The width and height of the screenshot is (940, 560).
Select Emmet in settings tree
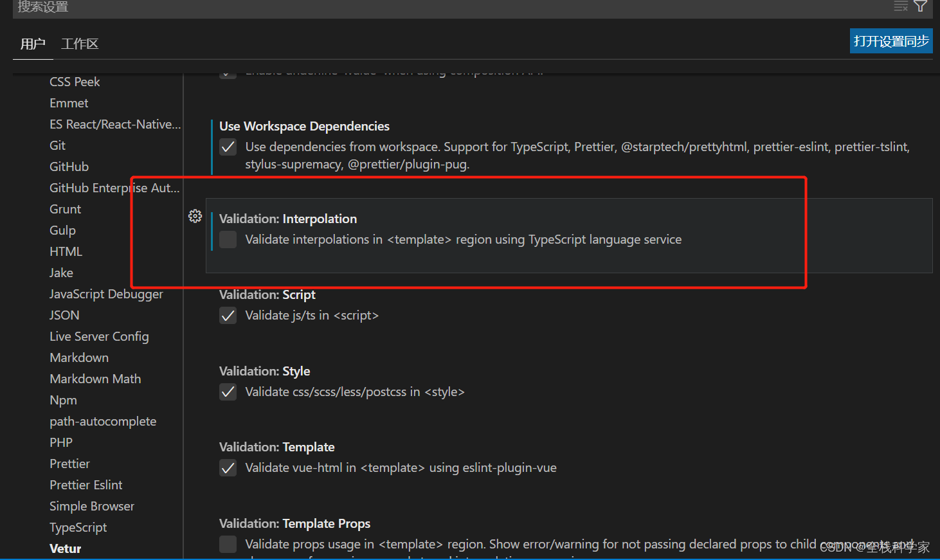69,103
